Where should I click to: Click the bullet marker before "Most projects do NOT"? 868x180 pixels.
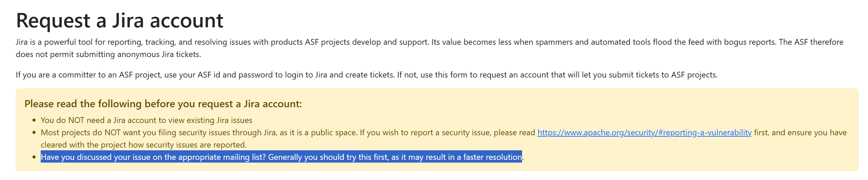[x=34, y=133]
